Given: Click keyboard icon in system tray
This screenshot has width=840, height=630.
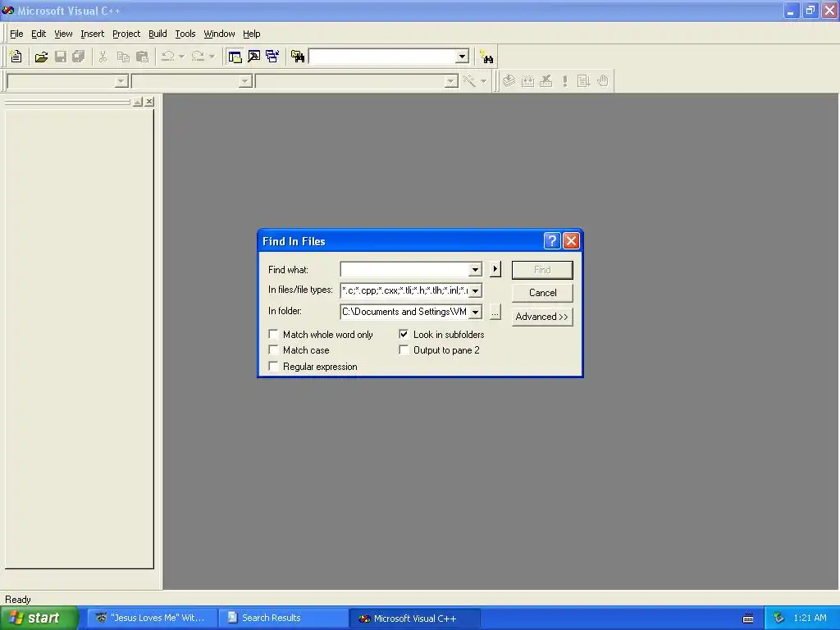Looking at the screenshot, I should point(748,619).
